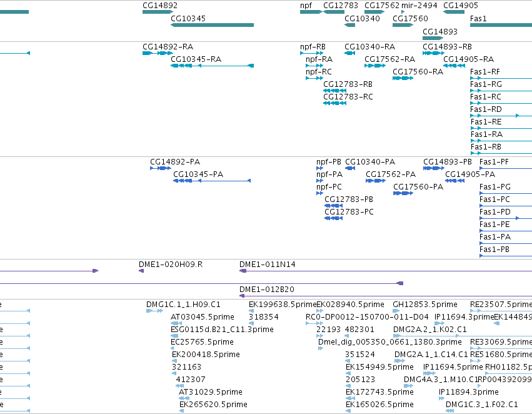The image size is (532, 414).
Task: Select the AT03045.5prime EST label
Action: (x=202, y=317)
